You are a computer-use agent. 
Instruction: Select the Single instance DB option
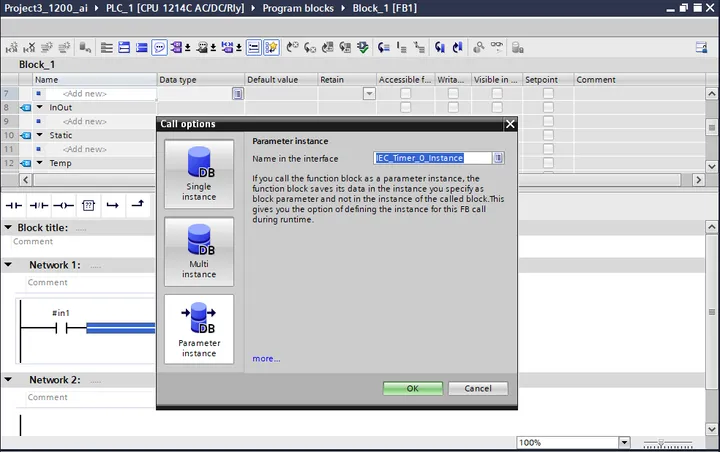(199, 174)
